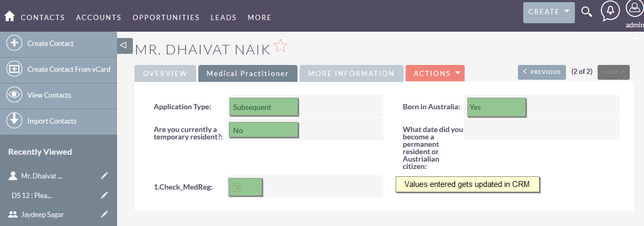Collapse the sidebar with arrow button
Screen dimensions: 644x226
(x=123, y=45)
